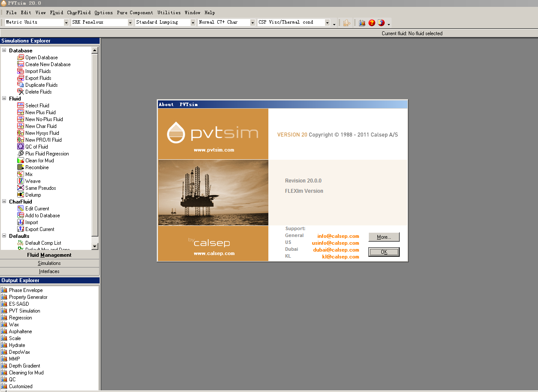Open the Utilities menu
538x392 pixels.
(169, 12)
